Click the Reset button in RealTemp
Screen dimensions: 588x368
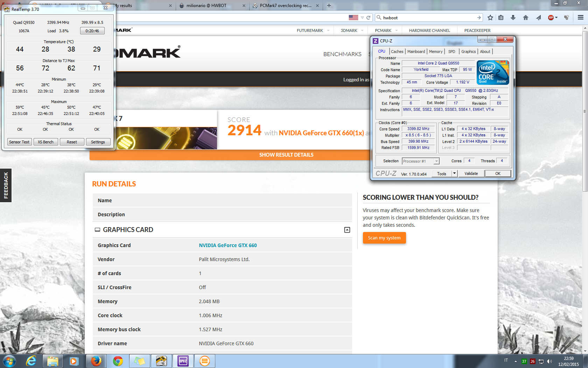tap(72, 142)
